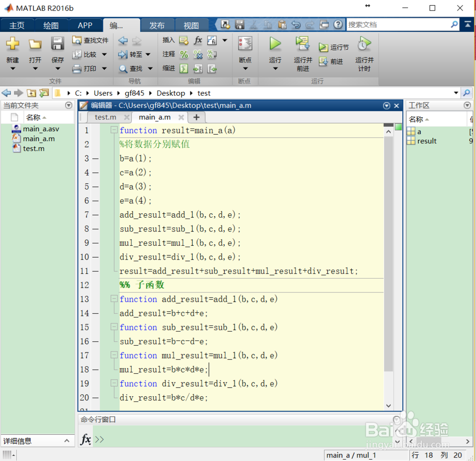Viewport: 476px width, 461px height.
Task: Expand the Details (详细信息) panel
Action: [x=67, y=441]
